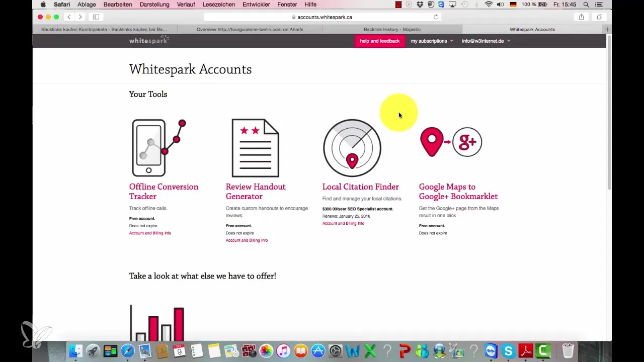Screen dimensions: 644x362
Task: Show the Safari sidebar
Action: tap(96, 17)
